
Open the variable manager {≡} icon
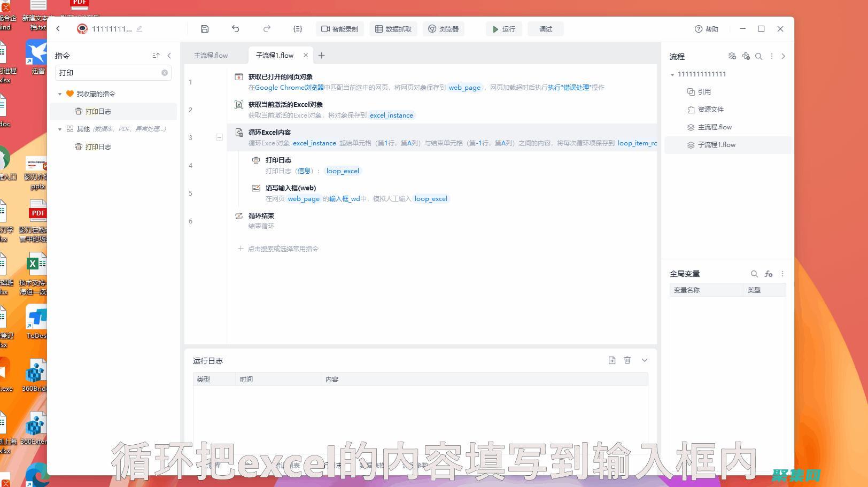(x=298, y=29)
